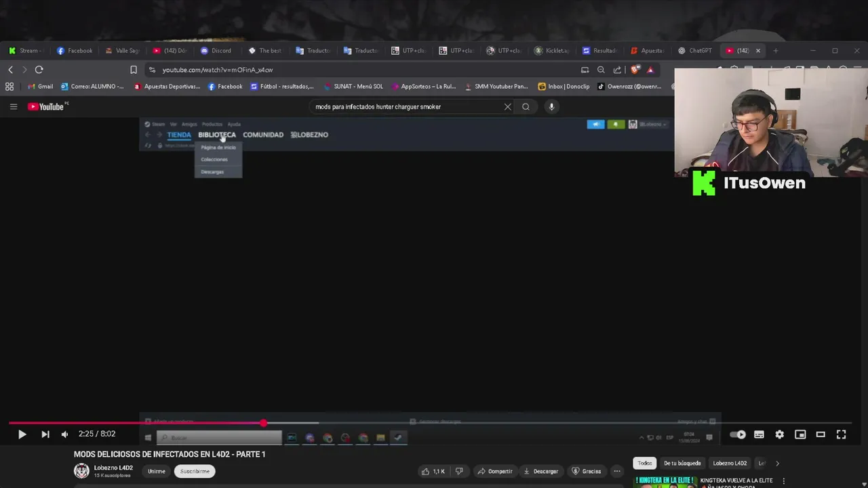Close the active YouTube tab

click(x=758, y=51)
